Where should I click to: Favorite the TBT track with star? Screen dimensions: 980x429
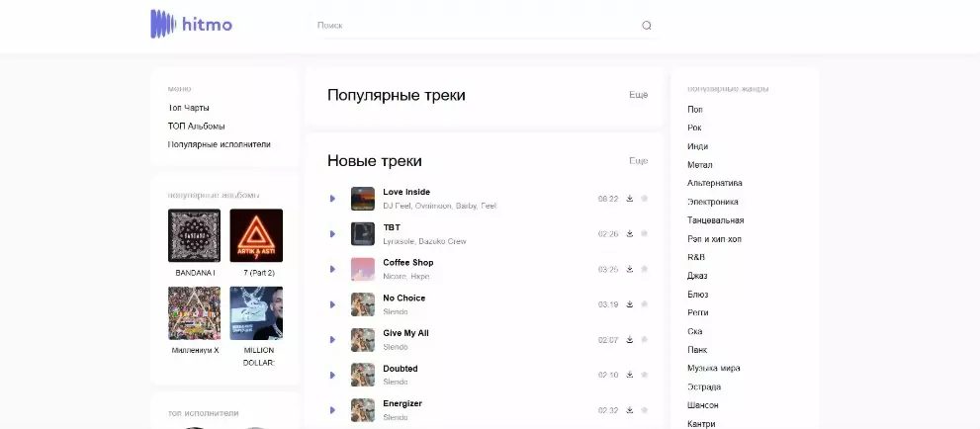click(645, 233)
